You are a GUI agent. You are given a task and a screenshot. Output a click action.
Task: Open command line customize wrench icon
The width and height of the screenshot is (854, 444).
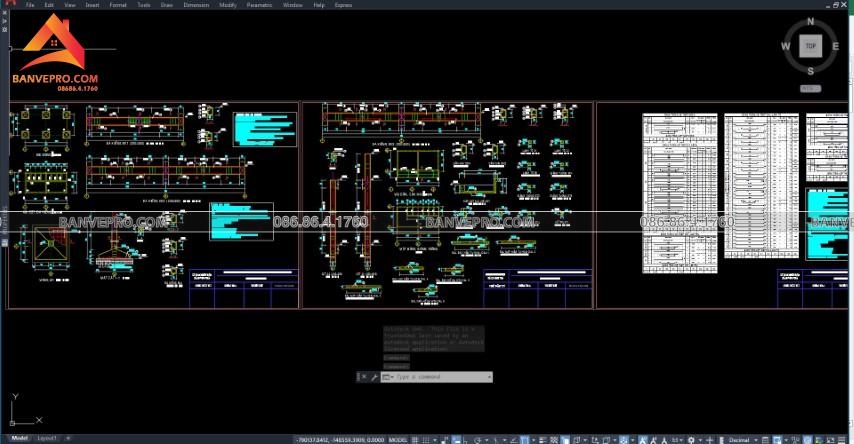pos(374,377)
